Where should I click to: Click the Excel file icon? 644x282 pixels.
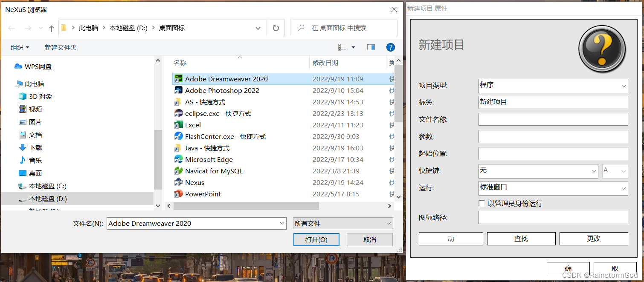pos(179,125)
